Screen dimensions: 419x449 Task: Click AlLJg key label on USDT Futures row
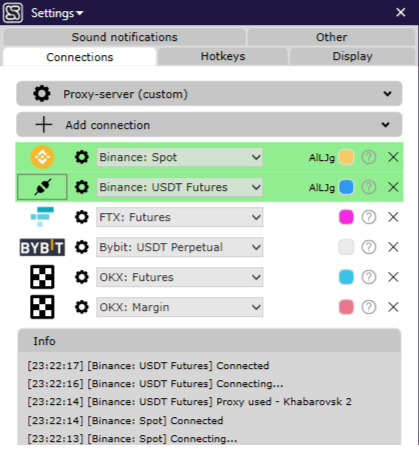tap(321, 187)
